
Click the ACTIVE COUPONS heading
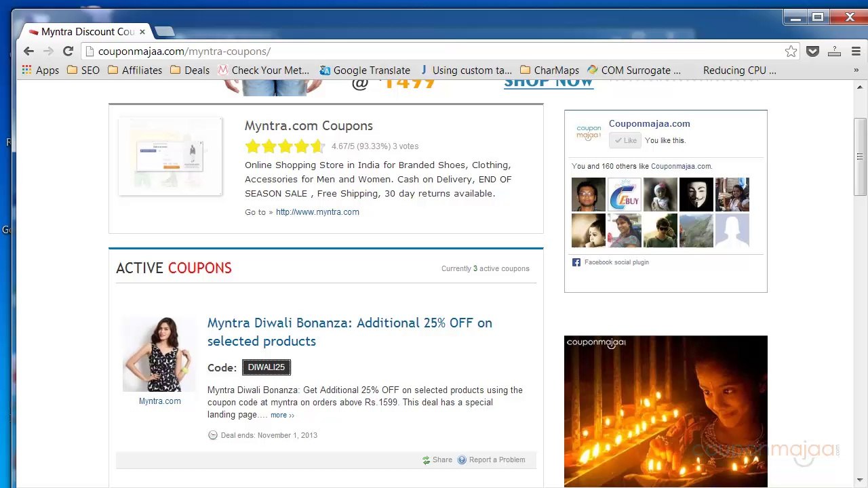pyautogui.click(x=174, y=268)
